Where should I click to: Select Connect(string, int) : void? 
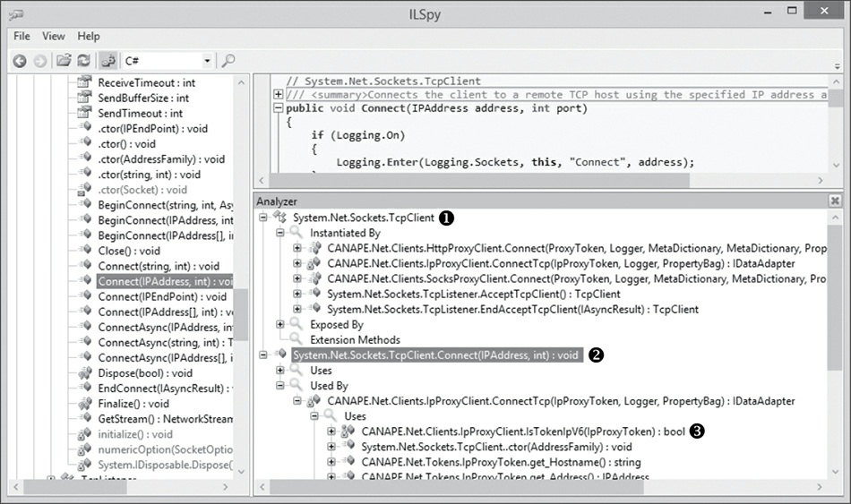pyautogui.click(x=159, y=266)
